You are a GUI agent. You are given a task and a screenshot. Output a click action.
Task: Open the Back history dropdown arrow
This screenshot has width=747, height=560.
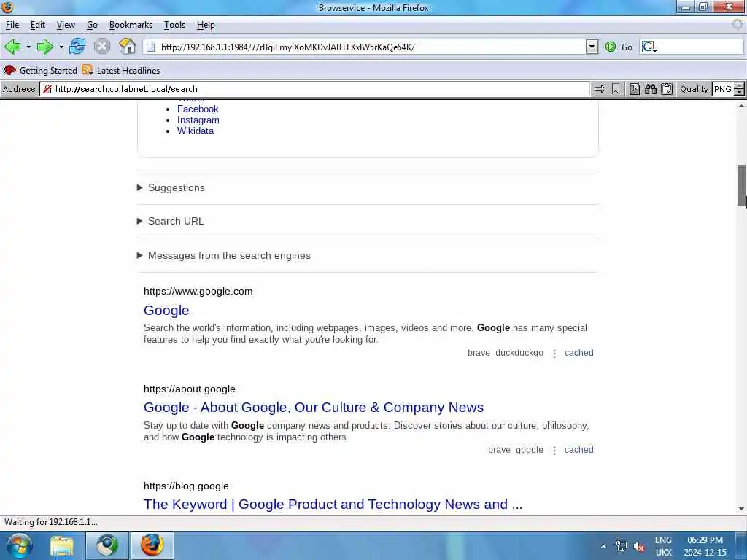tap(28, 47)
